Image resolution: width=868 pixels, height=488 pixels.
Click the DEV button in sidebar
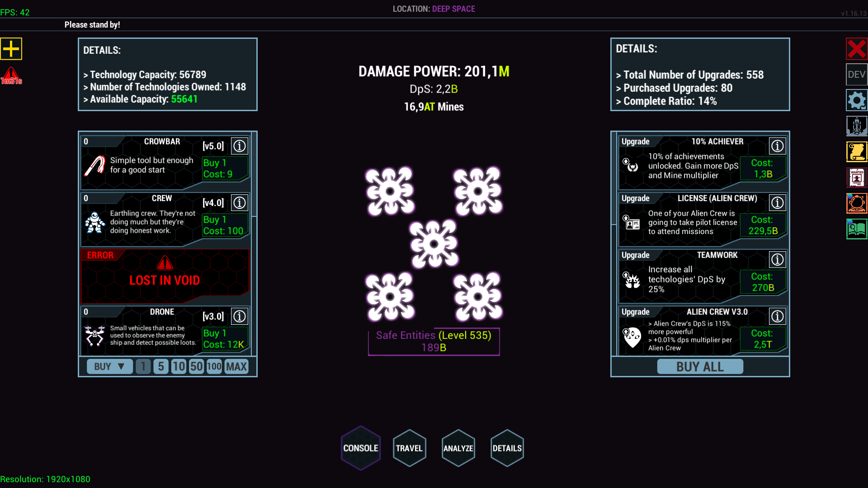pos(857,75)
